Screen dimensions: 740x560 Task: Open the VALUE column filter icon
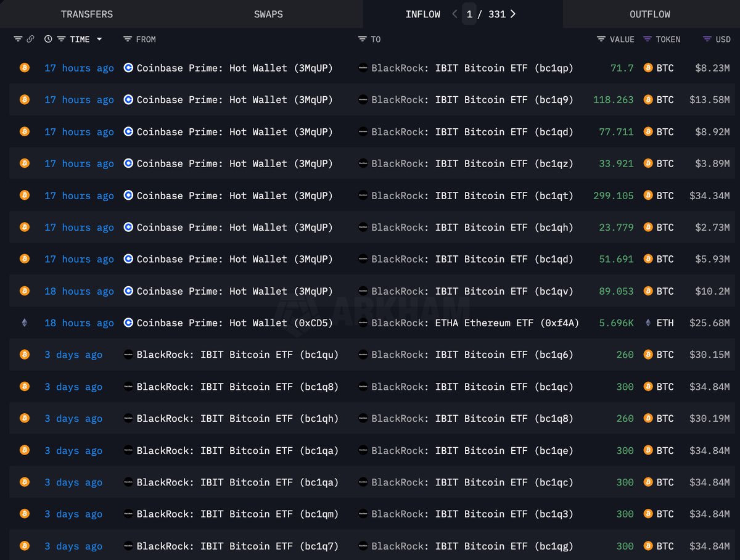[601, 39]
